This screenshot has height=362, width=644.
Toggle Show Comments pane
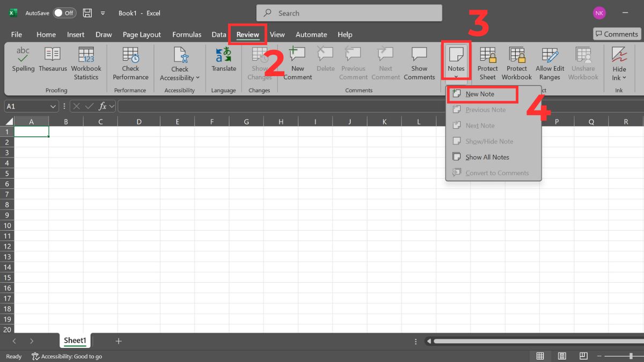coord(419,61)
